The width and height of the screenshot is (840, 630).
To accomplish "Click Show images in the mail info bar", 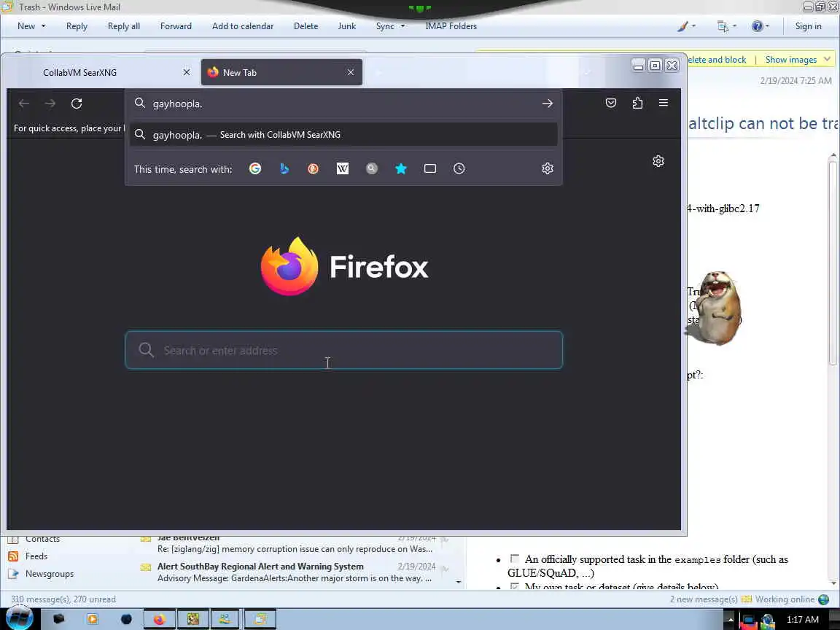I will [x=790, y=60].
